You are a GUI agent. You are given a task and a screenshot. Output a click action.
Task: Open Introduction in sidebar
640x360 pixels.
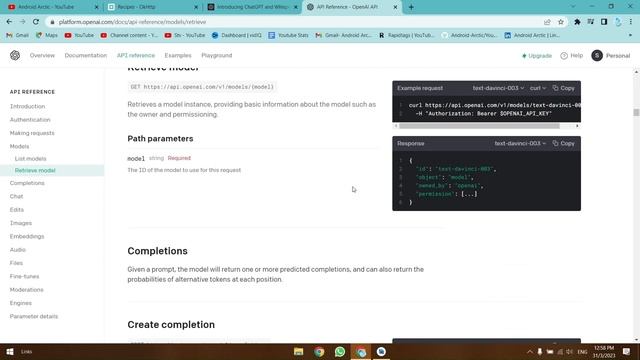click(27, 106)
